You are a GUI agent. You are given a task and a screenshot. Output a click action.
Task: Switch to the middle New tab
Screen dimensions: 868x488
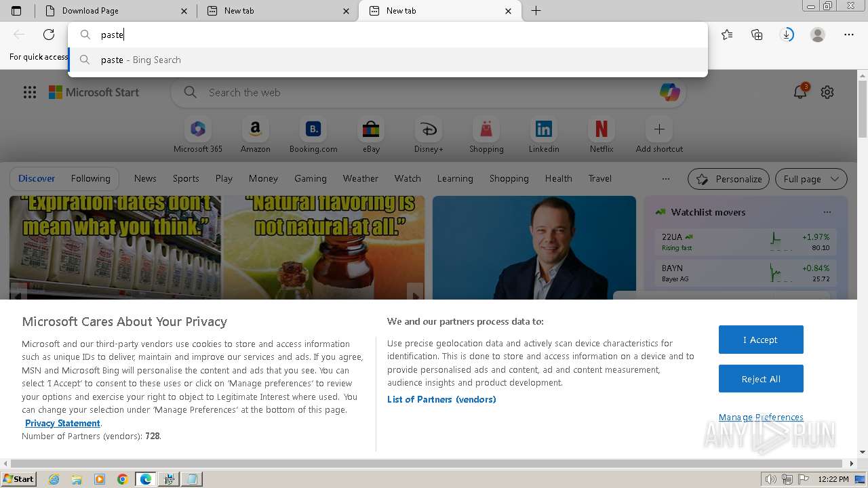[x=278, y=11]
